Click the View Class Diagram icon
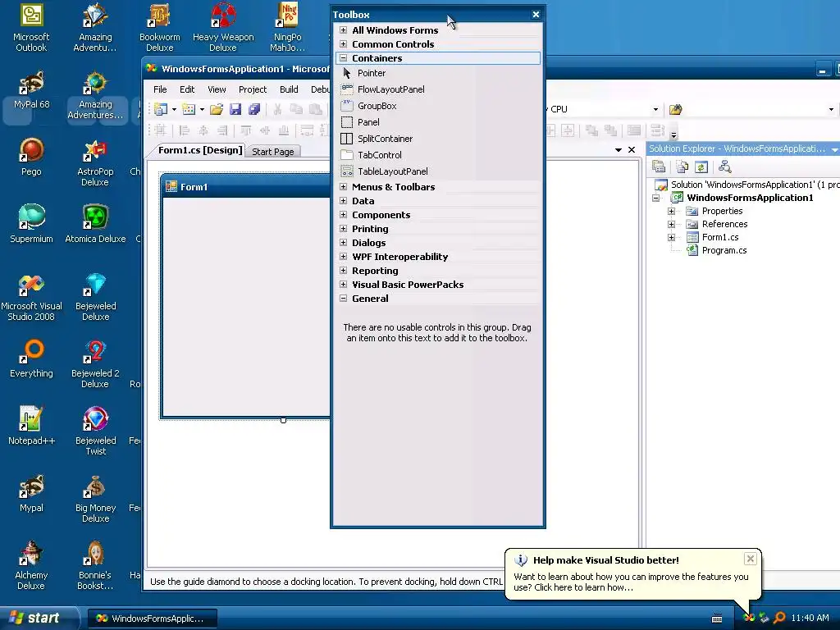The height and width of the screenshot is (630, 840). [725, 167]
